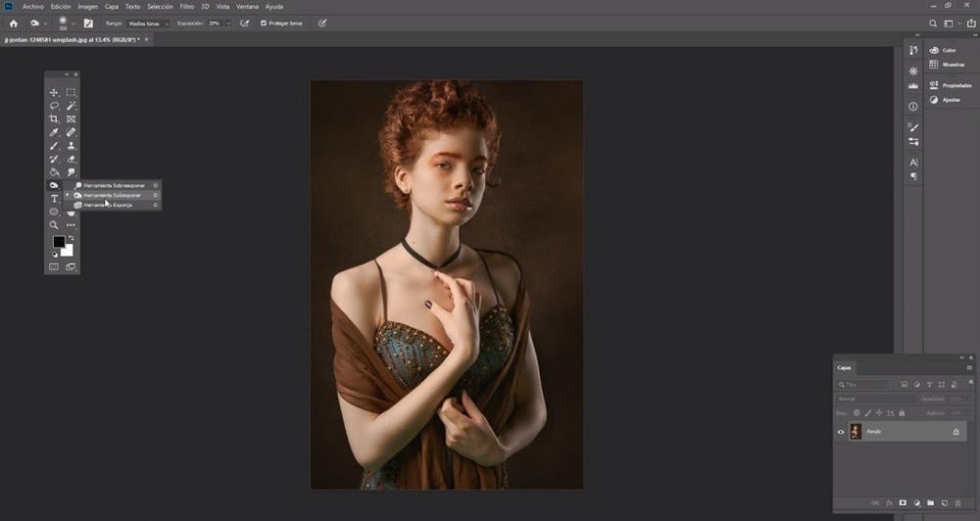The image size is (980, 521).
Task: Toggle the layer filter switch in Capas
Action: [970, 382]
